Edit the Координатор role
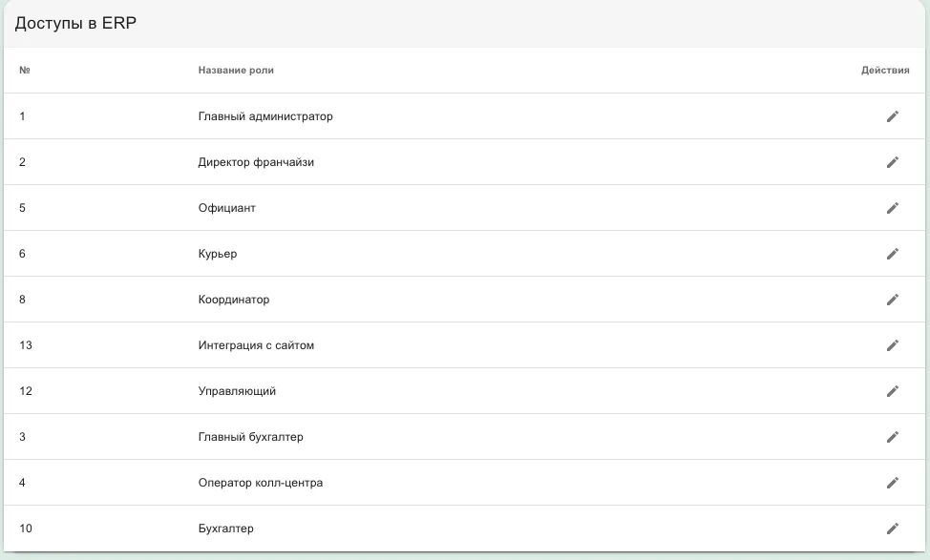 pyautogui.click(x=893, y=300)
